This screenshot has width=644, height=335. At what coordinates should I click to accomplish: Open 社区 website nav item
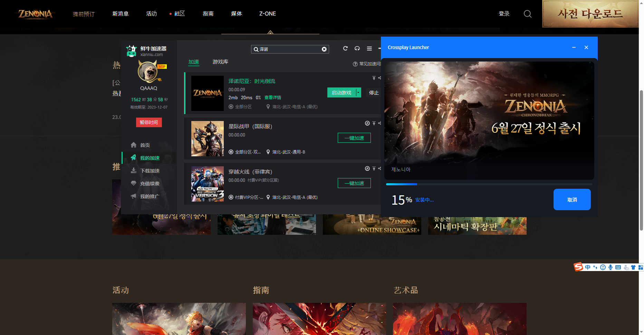point(180,14)
